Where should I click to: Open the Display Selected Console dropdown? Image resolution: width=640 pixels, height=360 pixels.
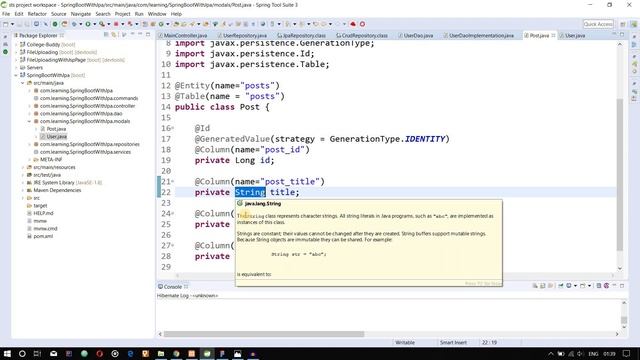[x=575, y=286]
